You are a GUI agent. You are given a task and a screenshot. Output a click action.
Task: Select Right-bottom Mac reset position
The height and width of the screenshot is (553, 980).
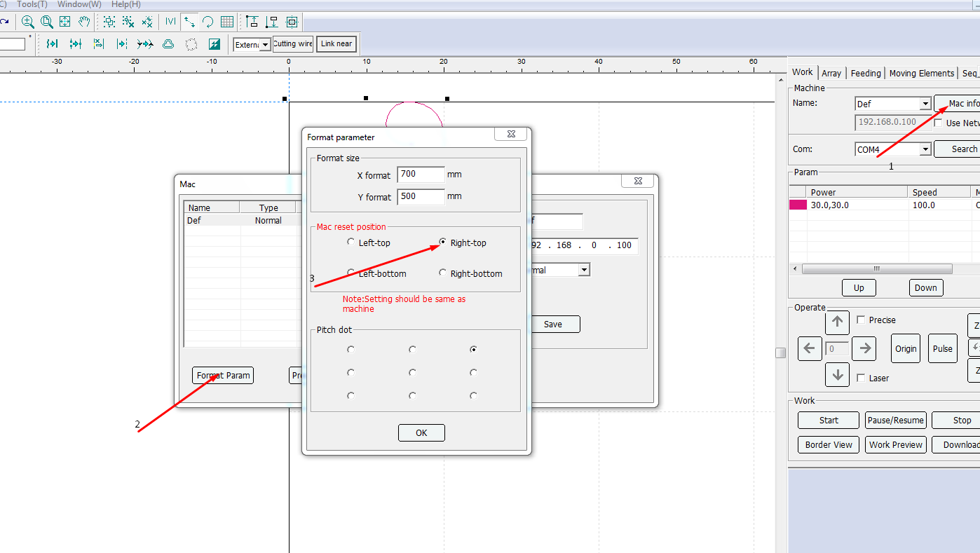(442, 273)
